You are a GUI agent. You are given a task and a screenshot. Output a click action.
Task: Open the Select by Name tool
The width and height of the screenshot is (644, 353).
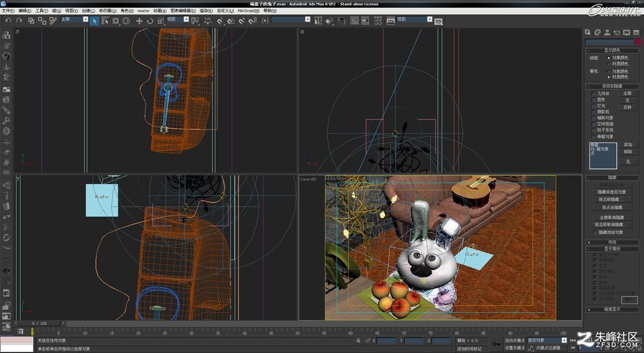(105, 21)
